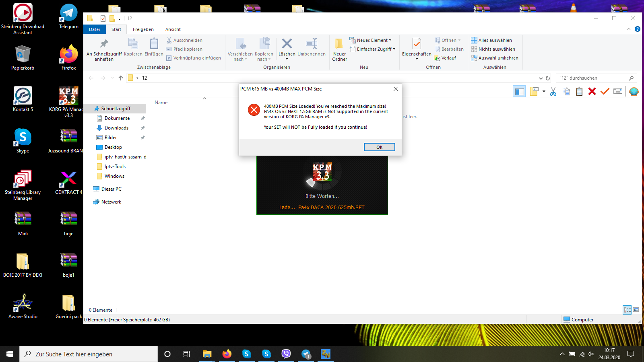
Task: Switch to the Start ribbon tab
Action: point(116,29)
